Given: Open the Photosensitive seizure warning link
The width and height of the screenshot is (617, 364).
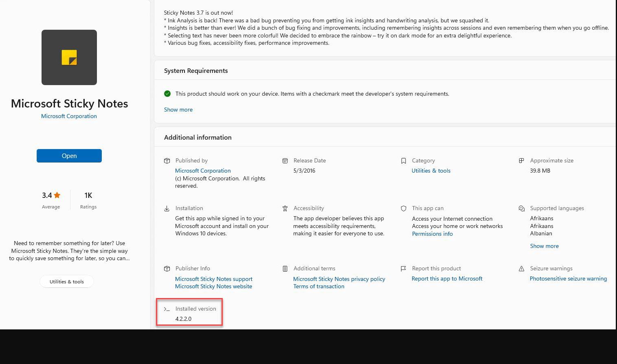Looking at the screenshot, I should (568, 278).
